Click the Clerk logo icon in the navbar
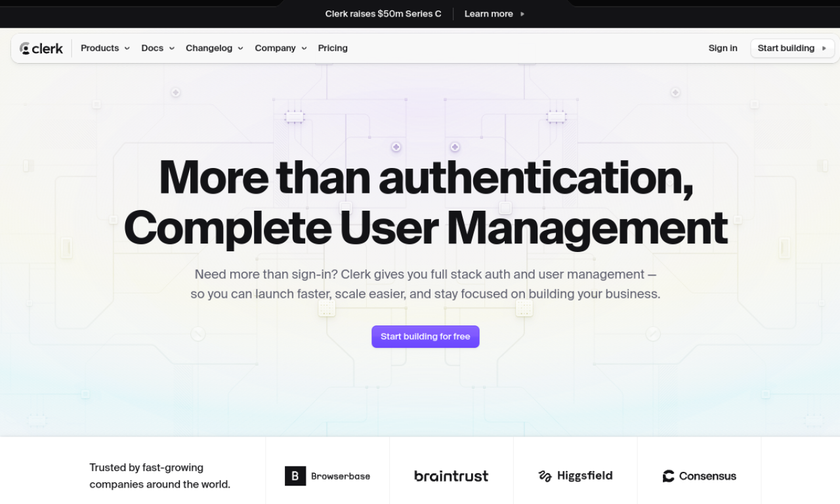Screen dimensions: 840x504 pos(24,48)
